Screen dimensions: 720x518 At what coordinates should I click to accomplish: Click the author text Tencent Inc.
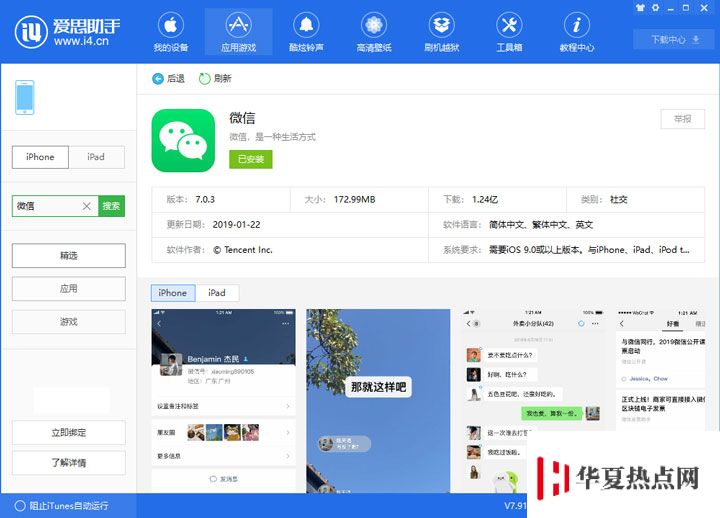pyautogui.click(x=243, y=250)
